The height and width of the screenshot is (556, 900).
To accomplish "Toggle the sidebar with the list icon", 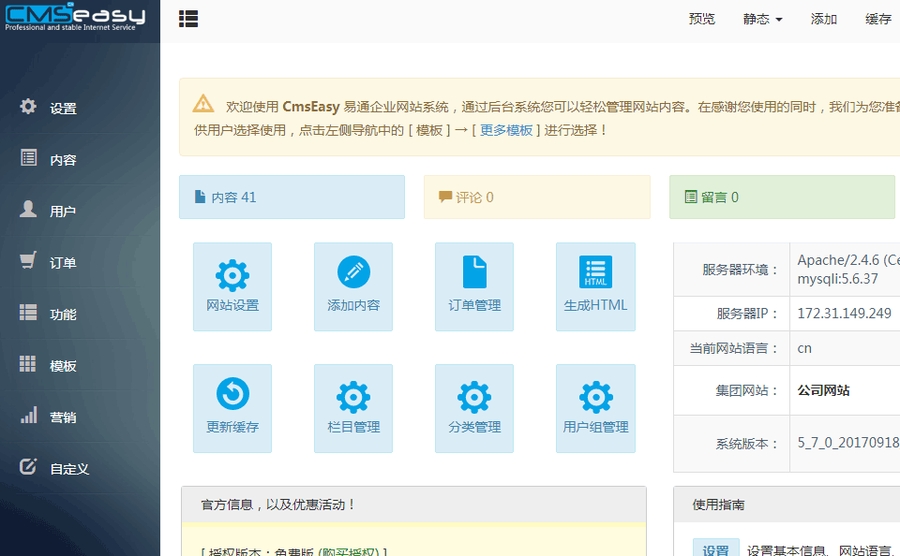I will tap(188, 19).
